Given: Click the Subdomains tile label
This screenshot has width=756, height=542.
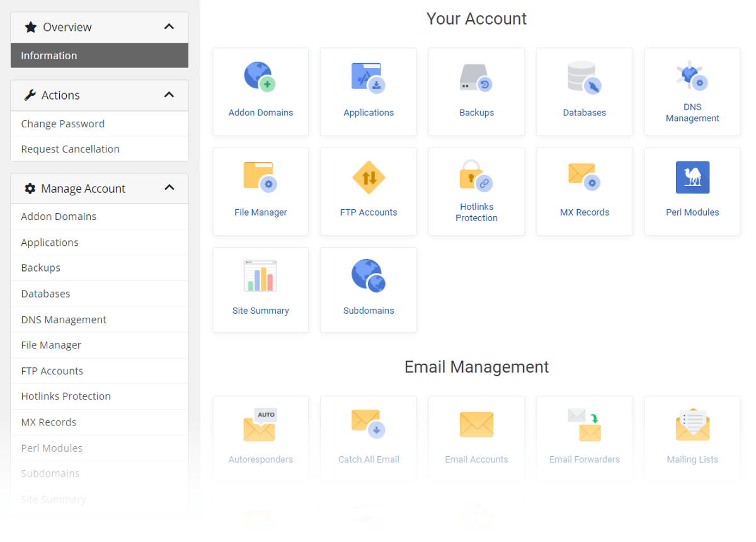Looking at the screenshot, I should (369, 311).
